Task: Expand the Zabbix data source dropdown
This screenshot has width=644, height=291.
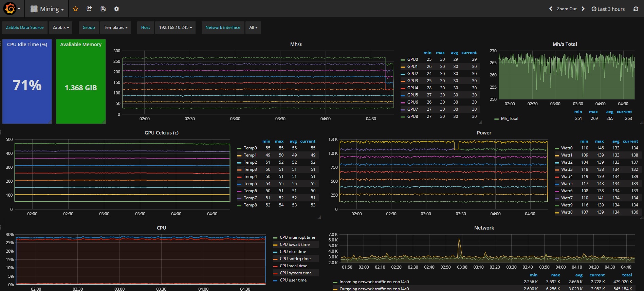Action: click(61, 28)
